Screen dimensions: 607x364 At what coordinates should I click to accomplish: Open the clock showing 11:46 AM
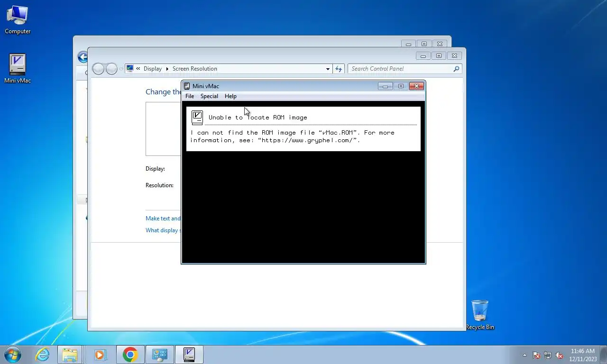click(583, 355)
